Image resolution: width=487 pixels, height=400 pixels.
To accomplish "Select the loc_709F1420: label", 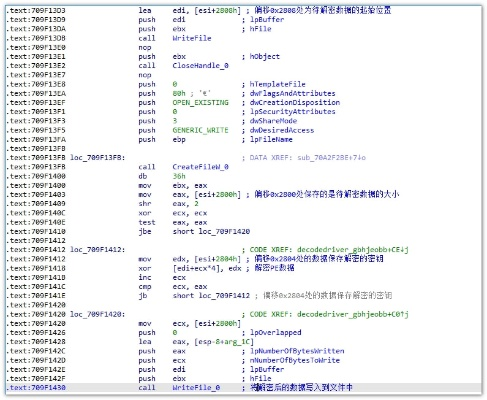I will [97, 314].
